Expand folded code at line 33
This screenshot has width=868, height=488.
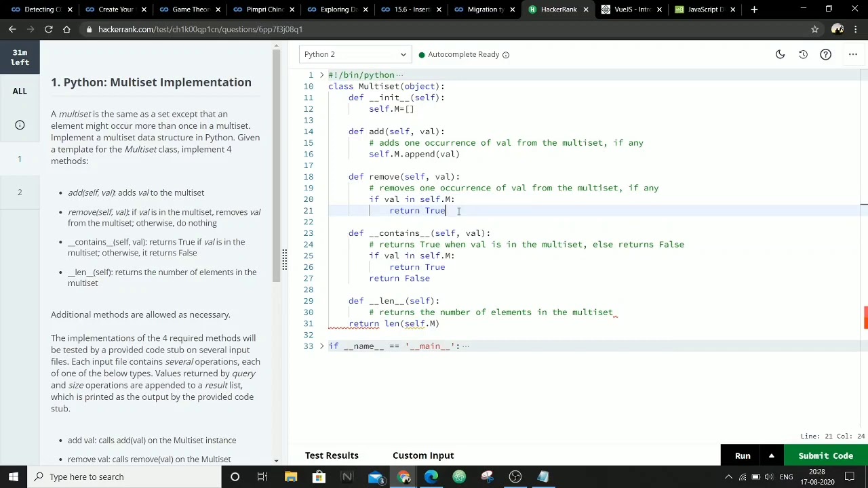tap(322, 346)
